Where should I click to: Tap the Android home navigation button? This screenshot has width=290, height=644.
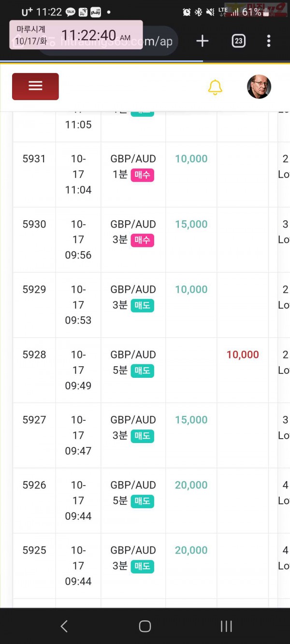pos(145,627)
